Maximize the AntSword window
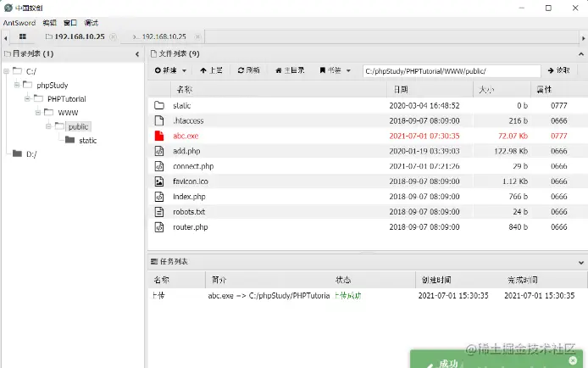Screen dimensions: 588x368 coord(548,8)
